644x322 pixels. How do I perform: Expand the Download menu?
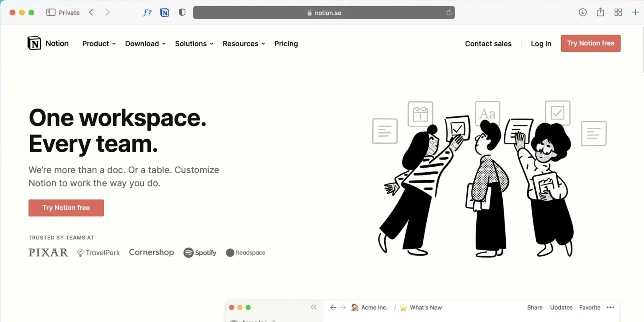point(145,44)
